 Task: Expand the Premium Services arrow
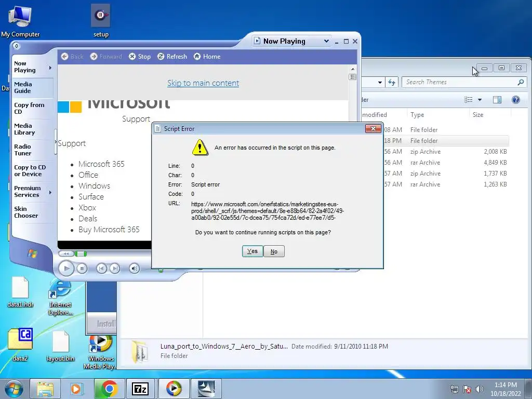(x=50, y=192)
